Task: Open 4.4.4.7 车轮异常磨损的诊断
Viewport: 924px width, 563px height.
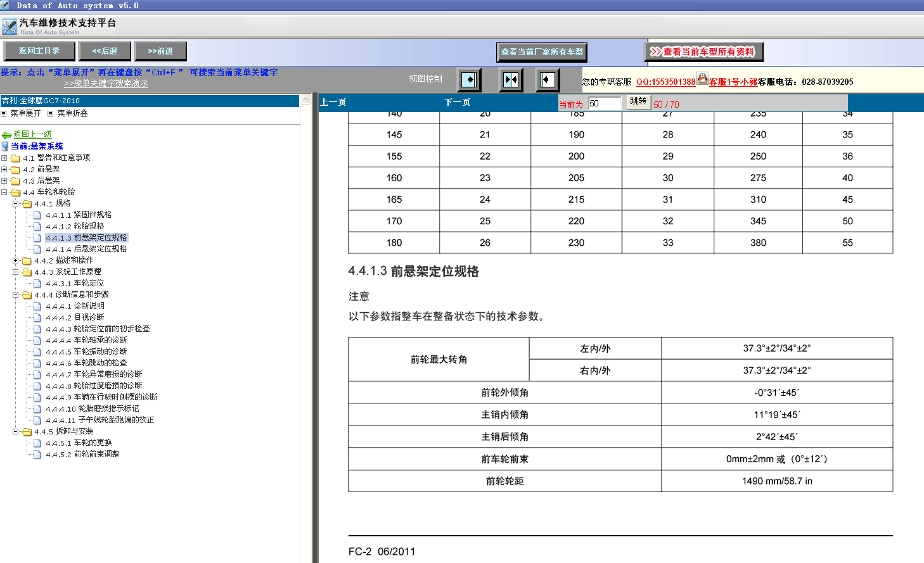Action: [x=94, y=374]
